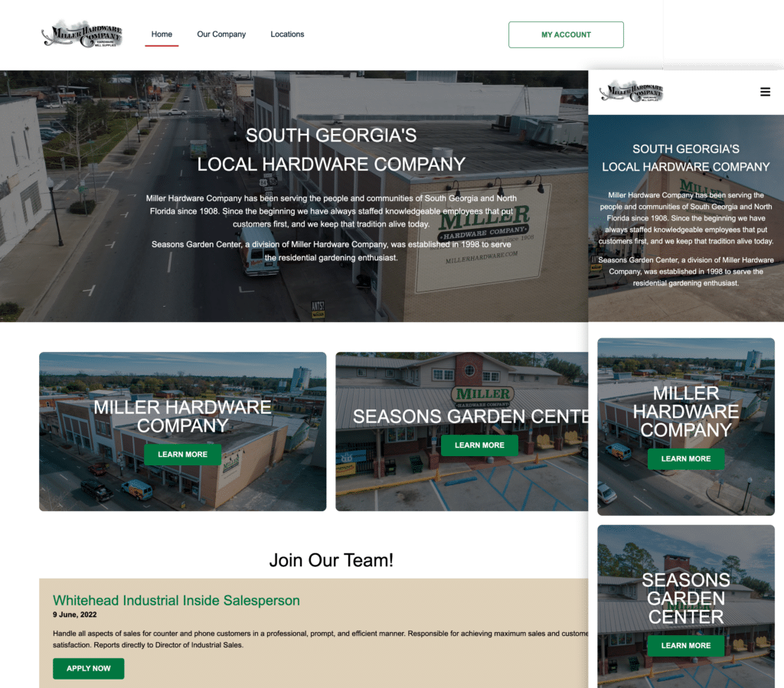
Task: Click the MY ACCOUNT button
Action: click(566, 34)
